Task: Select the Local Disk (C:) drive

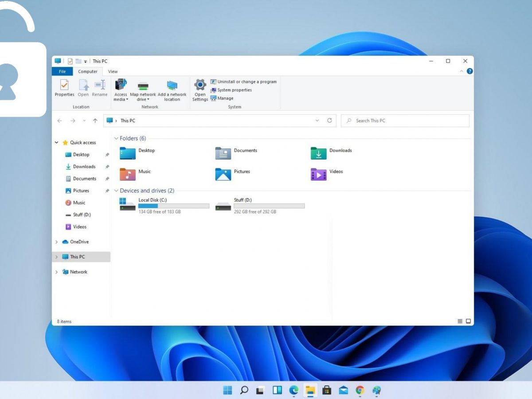Action: tap(164, 206)
